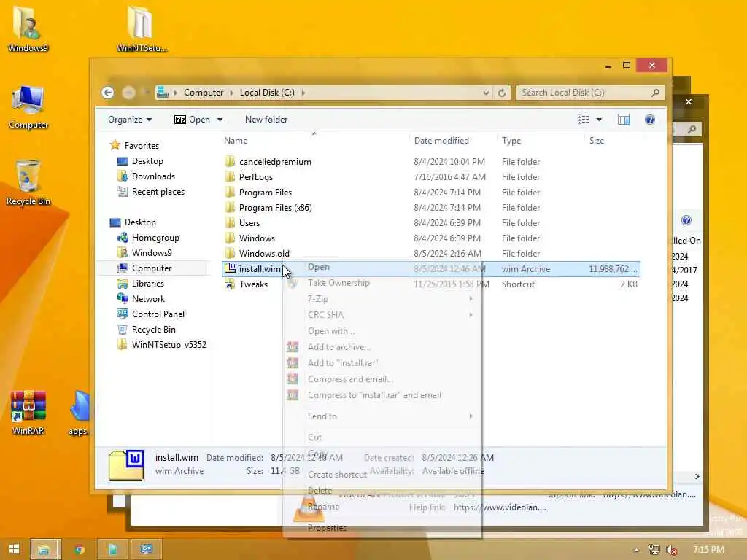Viewport: 747px width, 560px height.
Task: Open the Send to submenu
Action: [x=382, y=416]
